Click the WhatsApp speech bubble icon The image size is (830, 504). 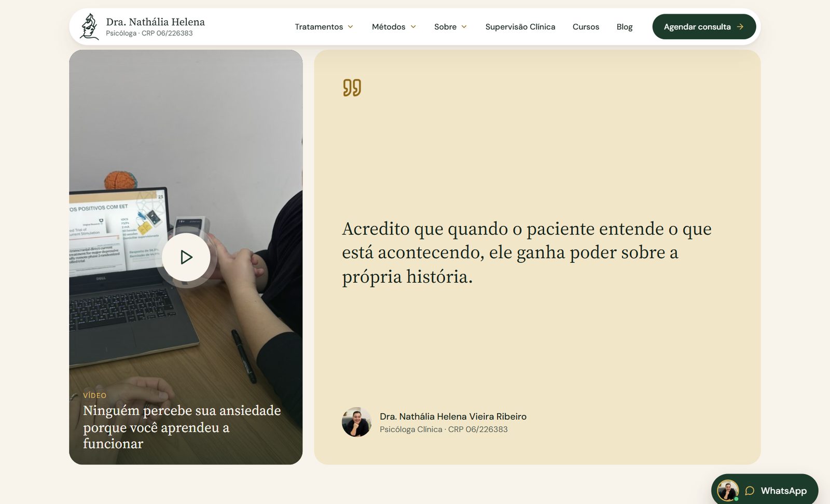(x=750, y=491)
